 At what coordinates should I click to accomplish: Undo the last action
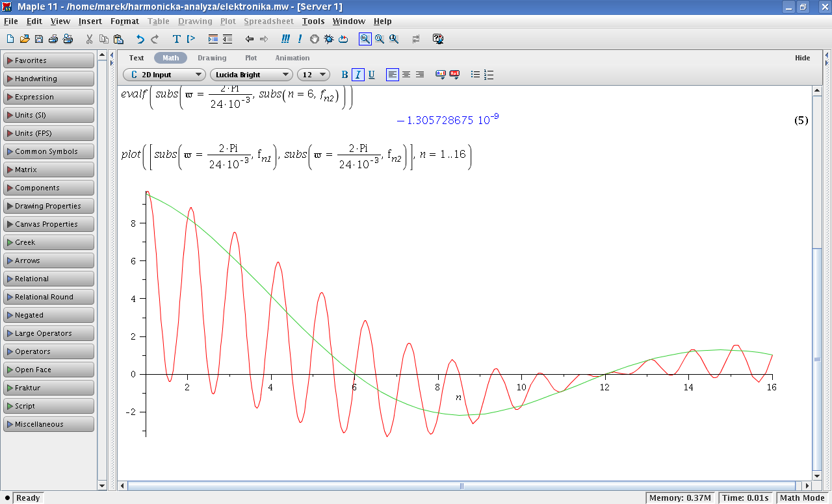pyautogui.click(x=140, y=39)
